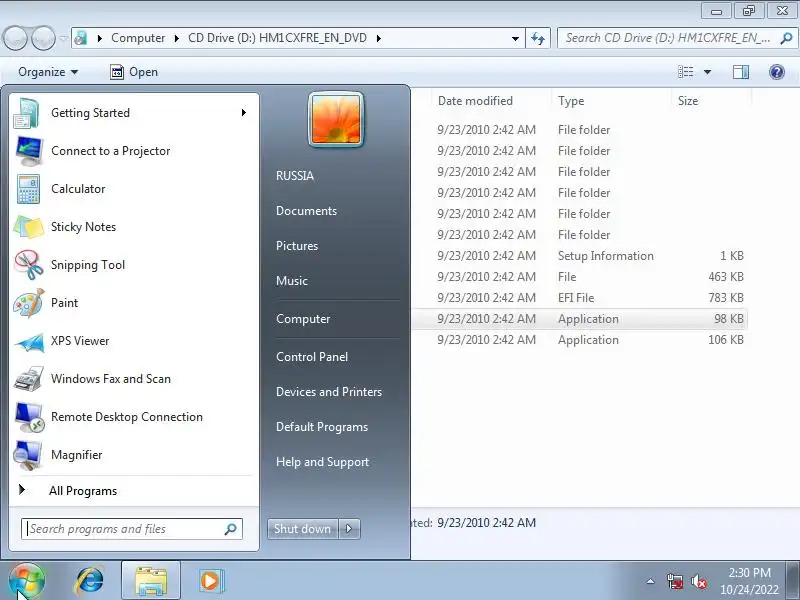800x600 pixels.
Task: Expand arrow after CD Drive breadcrumb
Action: pyautogui.click(x=379, y=38)
